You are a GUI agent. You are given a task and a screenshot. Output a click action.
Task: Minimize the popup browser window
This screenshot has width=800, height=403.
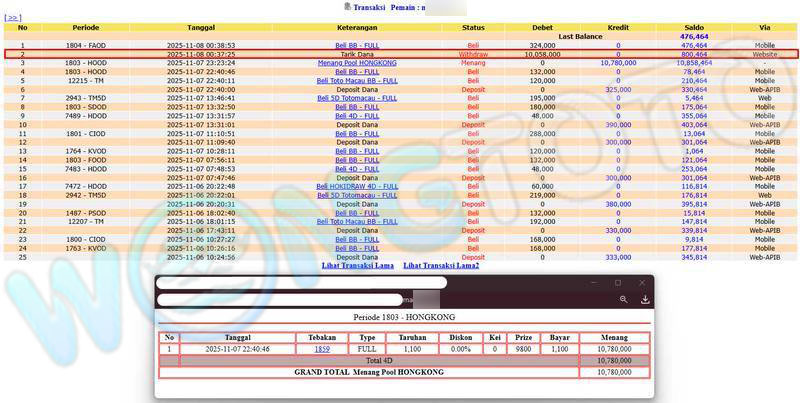click(x=591, y=283)
